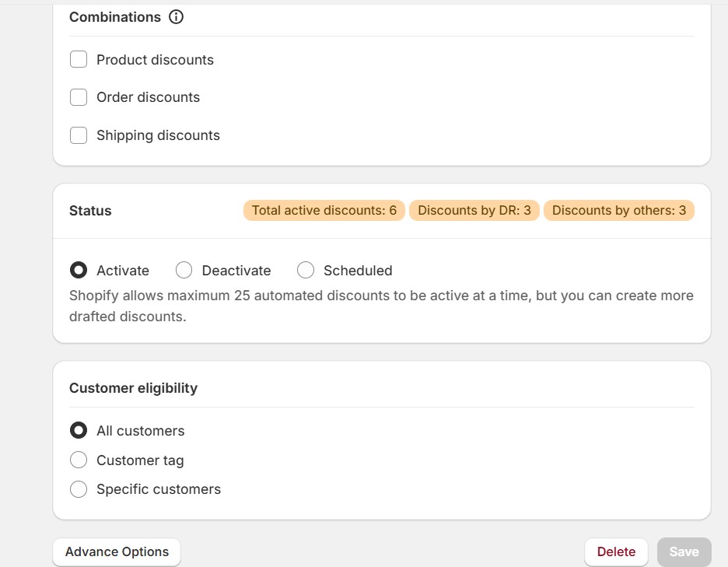Select Specific customers option
728x567 pixels.
[79, 489]
